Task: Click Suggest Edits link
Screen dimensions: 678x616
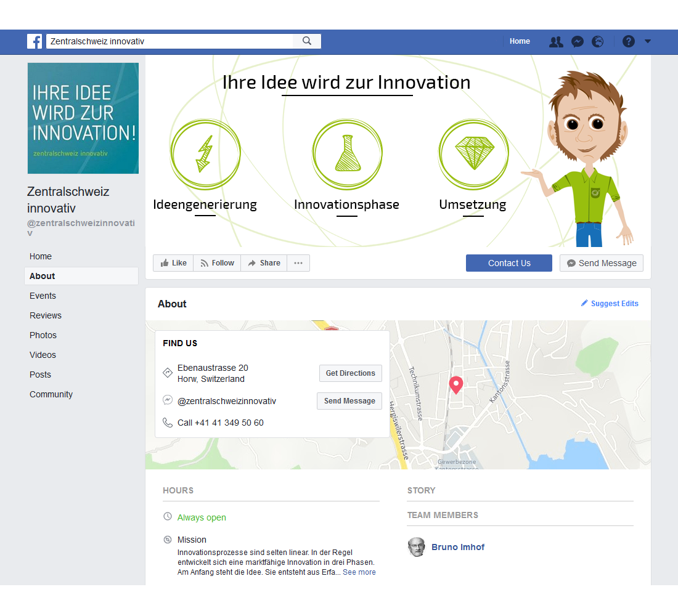Action: pos(610,304)
